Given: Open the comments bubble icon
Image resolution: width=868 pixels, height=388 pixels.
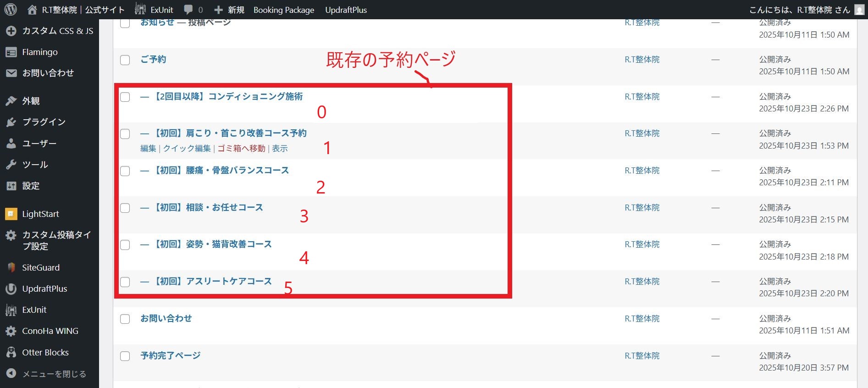Looking at the screenshot, I should 188,10.
